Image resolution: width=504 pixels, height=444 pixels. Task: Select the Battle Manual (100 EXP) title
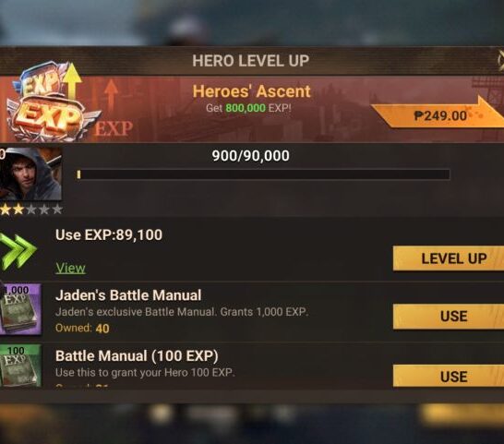[137, 356]
